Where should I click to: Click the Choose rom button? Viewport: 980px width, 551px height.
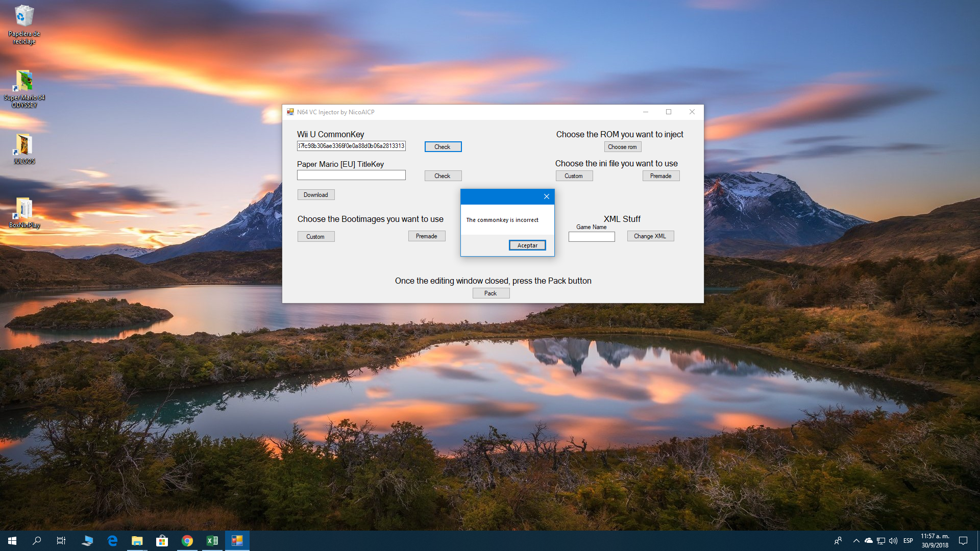coord(623,147)
